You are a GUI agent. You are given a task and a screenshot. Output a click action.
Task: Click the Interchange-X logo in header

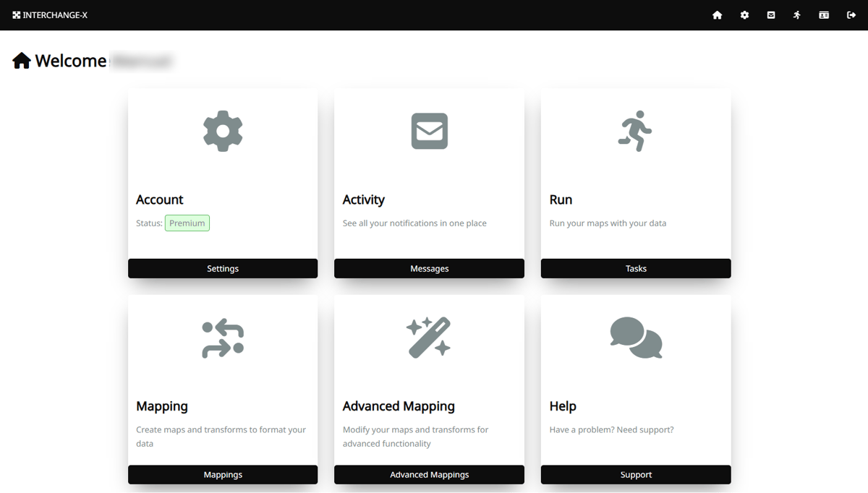tap(16, 15)
